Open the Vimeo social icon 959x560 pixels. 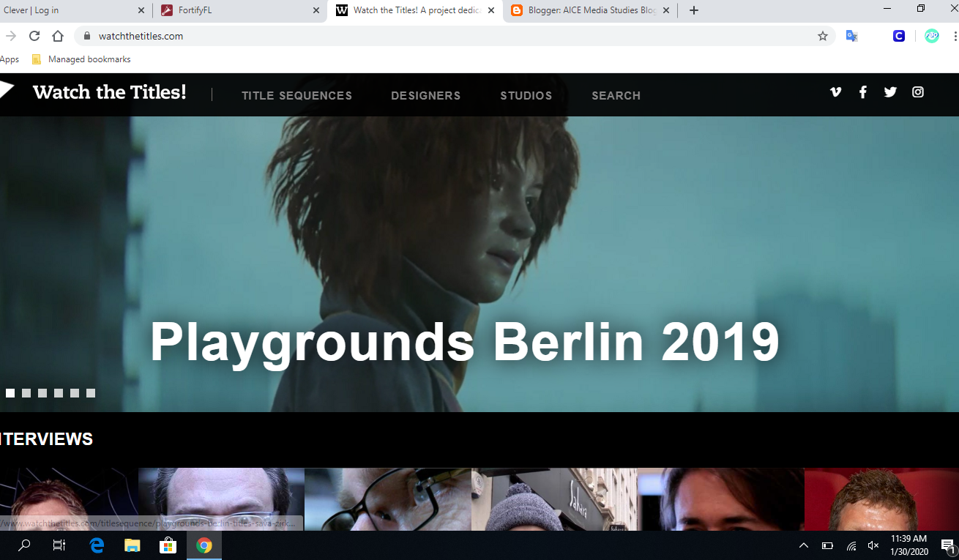tap(835, 92)
